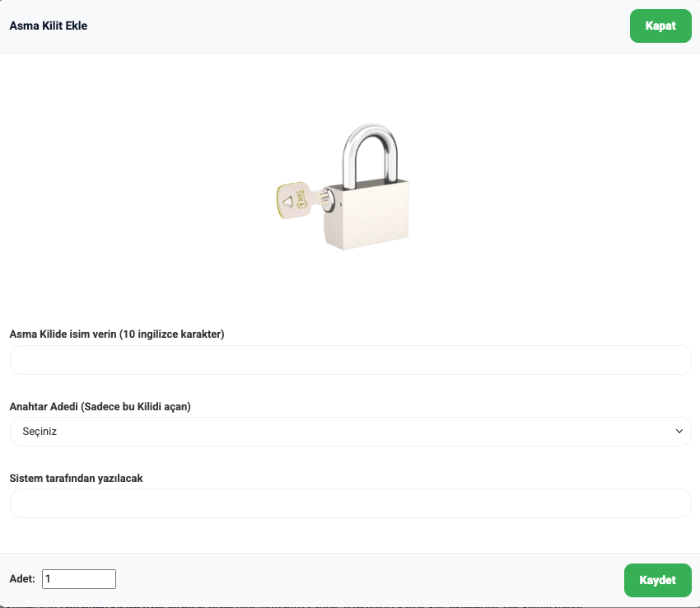Choose a key quantity from Seçiniz
This screenshot has width=700, height=608.
click(350, 431)
